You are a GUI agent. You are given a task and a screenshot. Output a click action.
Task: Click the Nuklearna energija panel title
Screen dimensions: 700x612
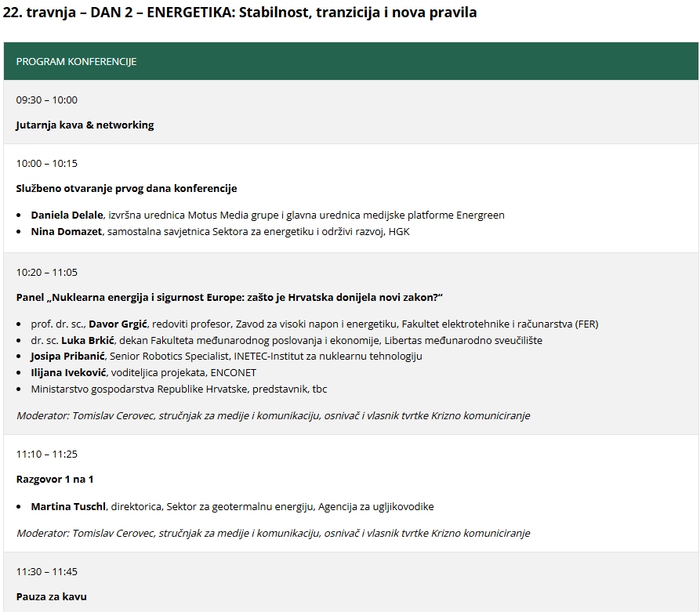pos(230,297)
